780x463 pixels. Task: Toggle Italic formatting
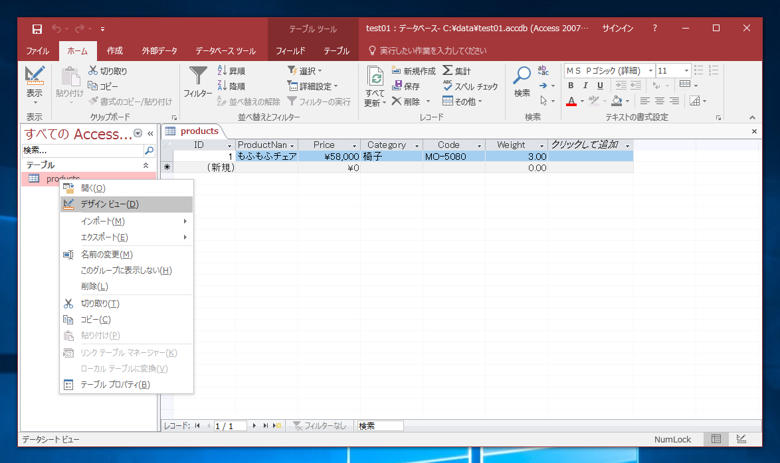coord(585,86)
